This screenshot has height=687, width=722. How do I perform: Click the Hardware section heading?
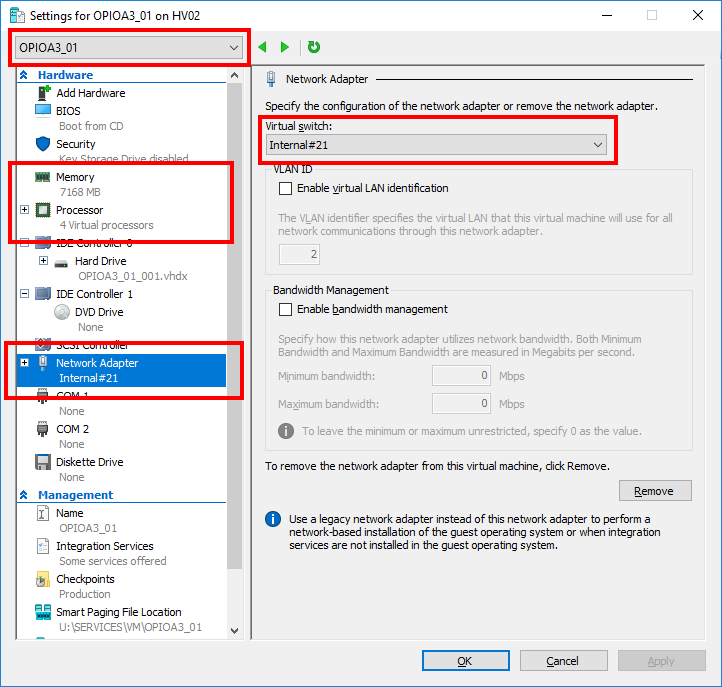pyautogui.click(x=65, y=75)
